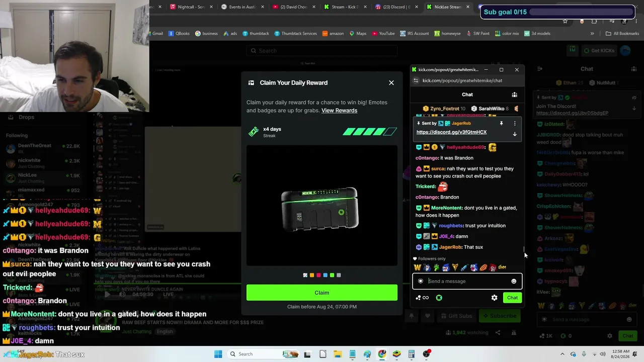
Task: Open the IRS Account bookmark
Action: coord(415,34)
